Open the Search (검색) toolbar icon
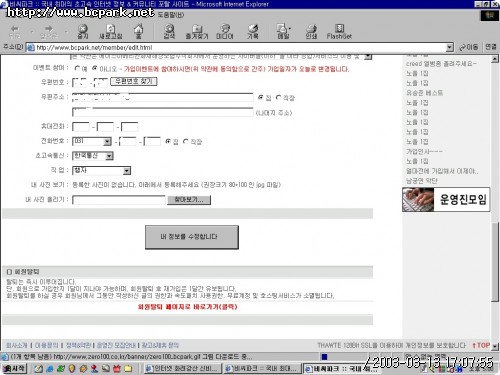500x375 pixels. (169, 31)
